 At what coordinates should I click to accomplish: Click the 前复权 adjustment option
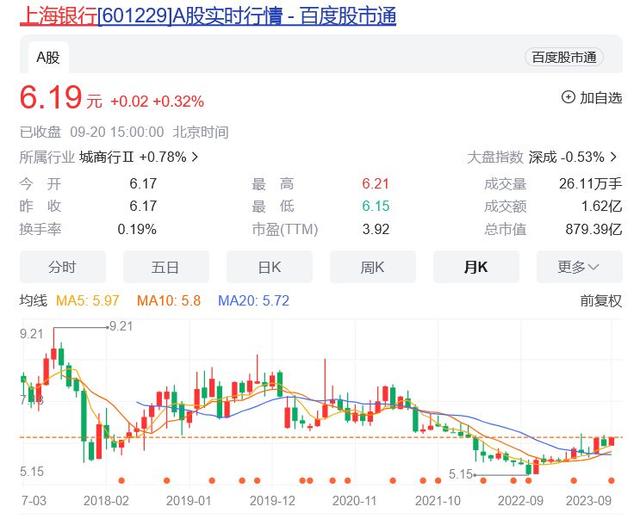(x=601, y=301)
